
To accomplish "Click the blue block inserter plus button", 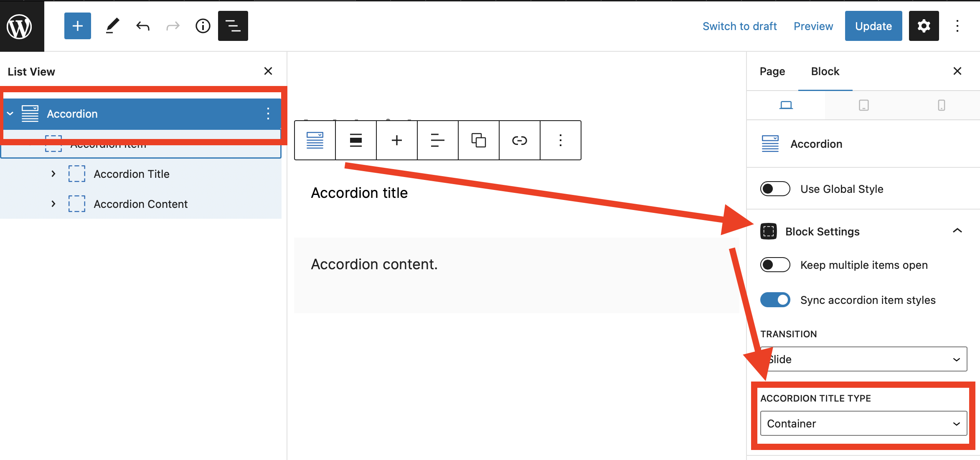I will pos(77,26).
